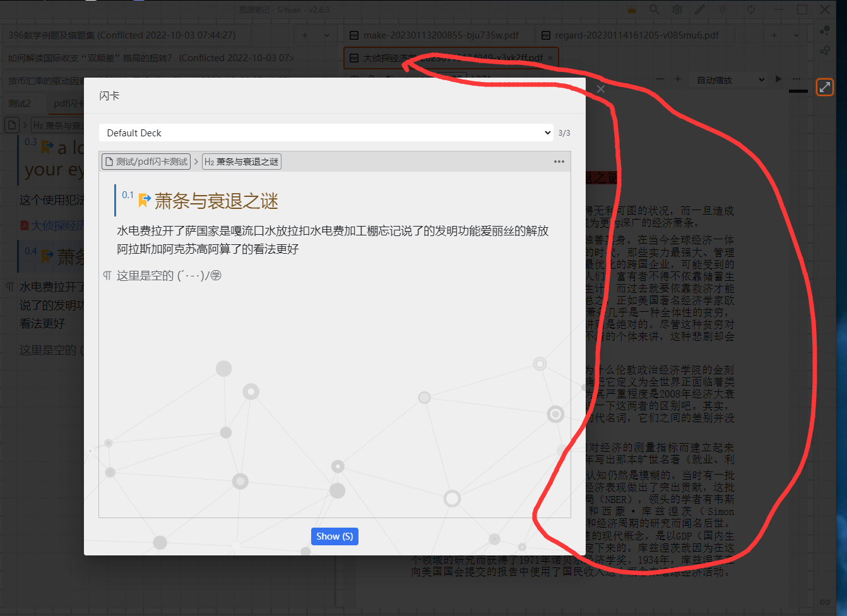Open the right pane tab list chevron

[x=797, y=35]
